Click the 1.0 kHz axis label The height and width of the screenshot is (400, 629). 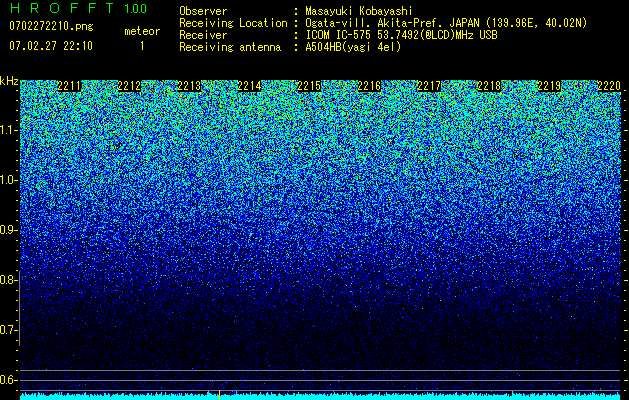coord(8,180)
